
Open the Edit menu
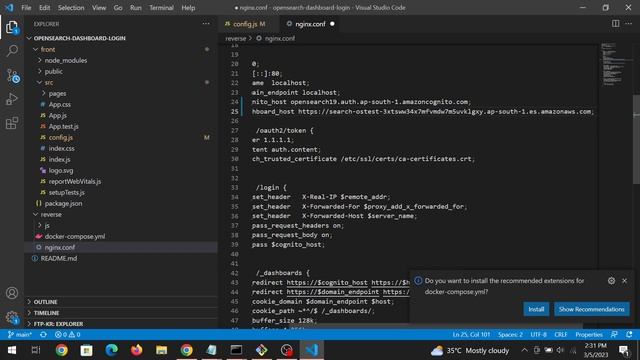[x=44, y=7]
